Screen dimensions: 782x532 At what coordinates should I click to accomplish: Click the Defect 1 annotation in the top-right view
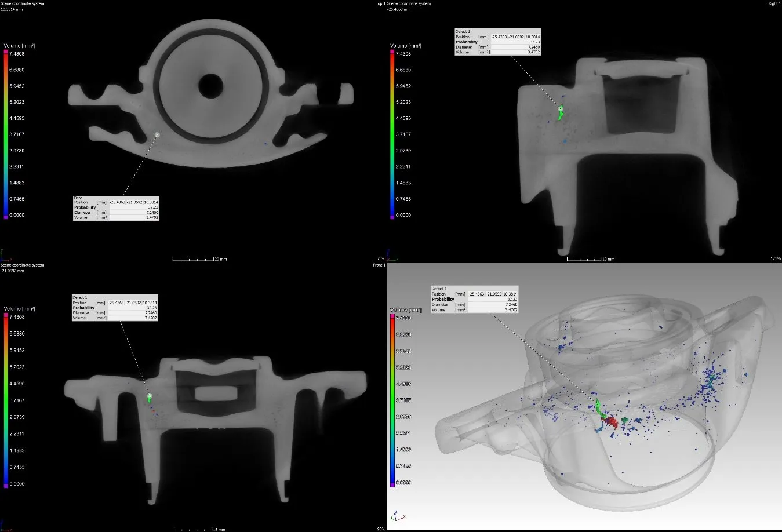coord(498,42)
